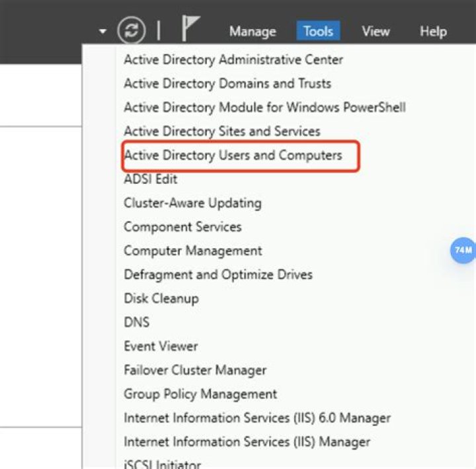Open the Manage menu

click(253, 31)
